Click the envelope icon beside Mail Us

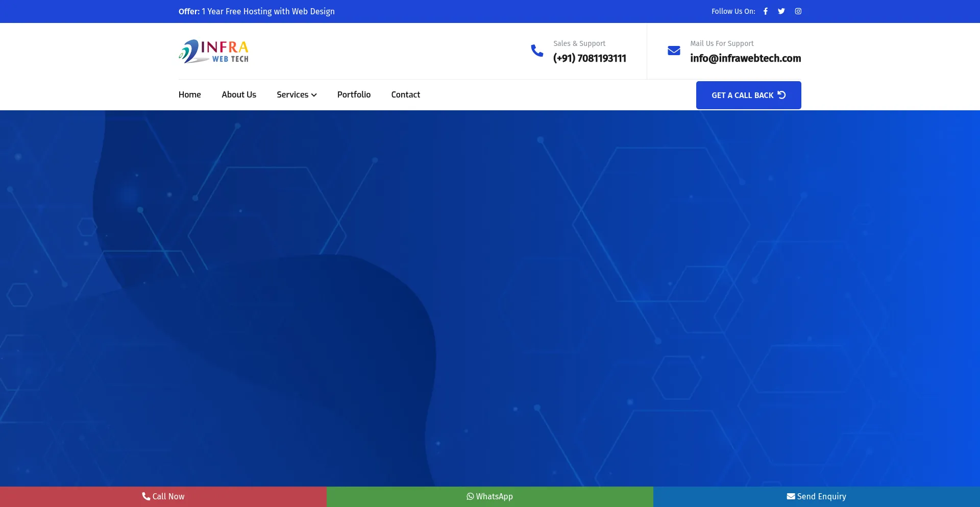(x=674, y=51)
